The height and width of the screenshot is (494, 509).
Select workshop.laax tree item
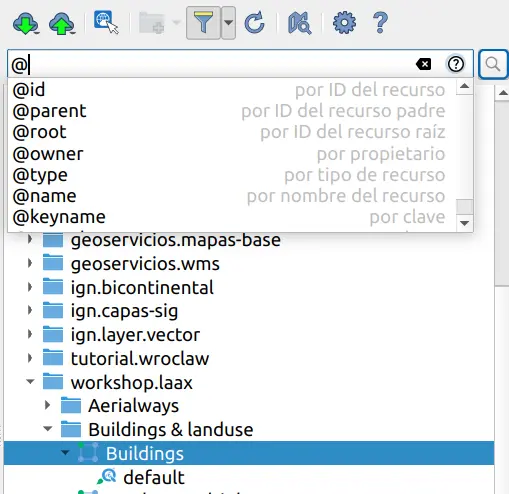pos(132,382)
